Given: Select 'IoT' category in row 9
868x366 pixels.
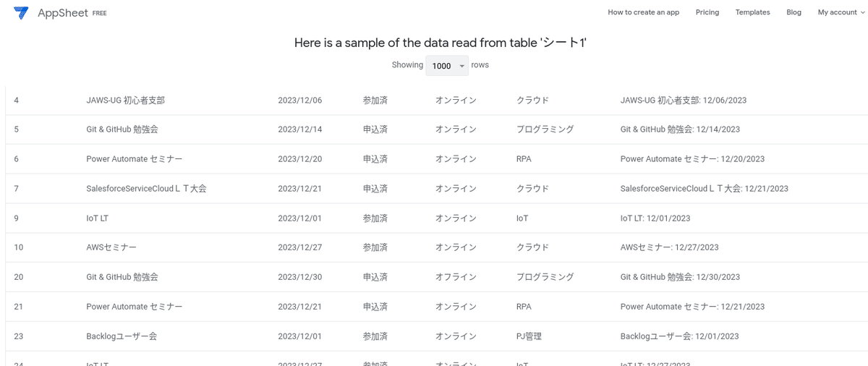Looking at the screenshot, I should coord(522,218).
